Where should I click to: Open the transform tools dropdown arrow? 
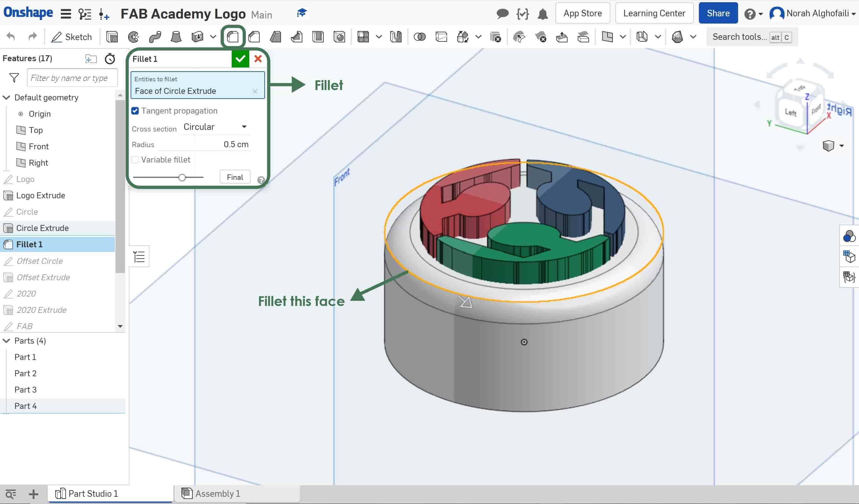[478, 37]
